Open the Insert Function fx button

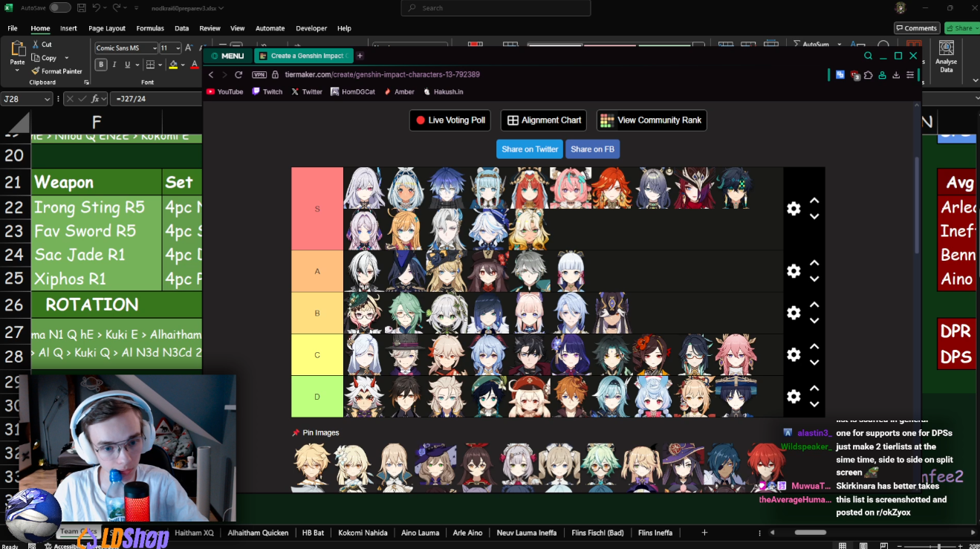pos(96,99)
